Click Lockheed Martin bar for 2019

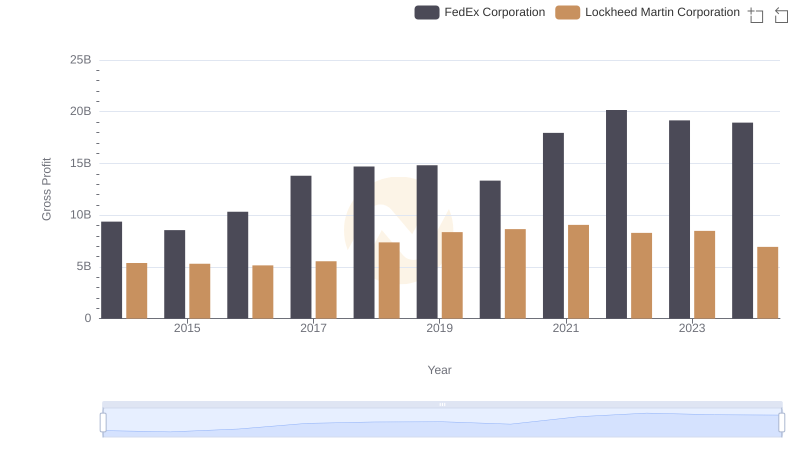[452, 275]
